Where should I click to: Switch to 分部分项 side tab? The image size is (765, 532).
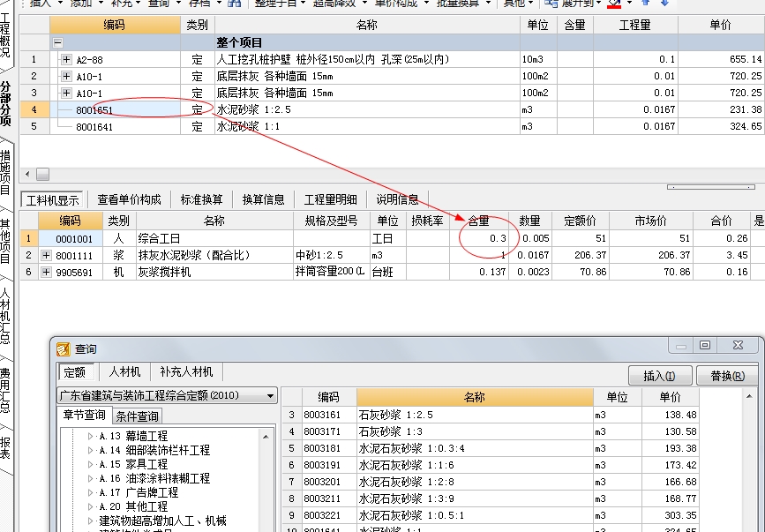tap(5, 103)
